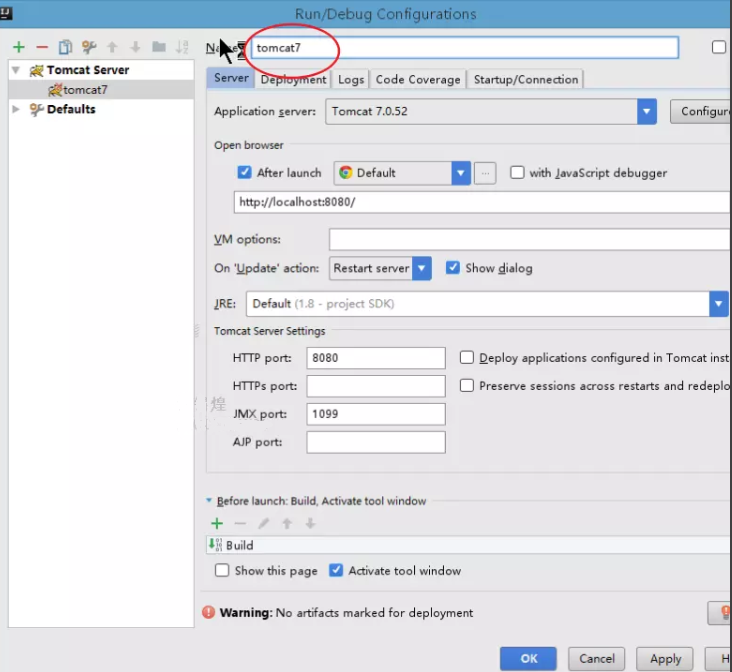The width and height of the screenshot is (732, 672).
Task: Open Code Coverage tab
Action: (x=418, y=79)
